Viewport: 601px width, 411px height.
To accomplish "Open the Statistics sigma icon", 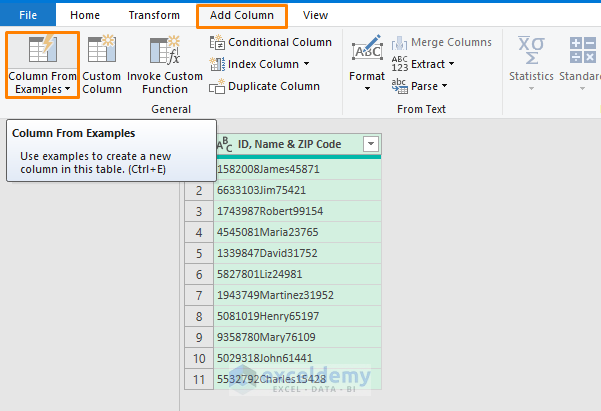I will coord(530,50).
